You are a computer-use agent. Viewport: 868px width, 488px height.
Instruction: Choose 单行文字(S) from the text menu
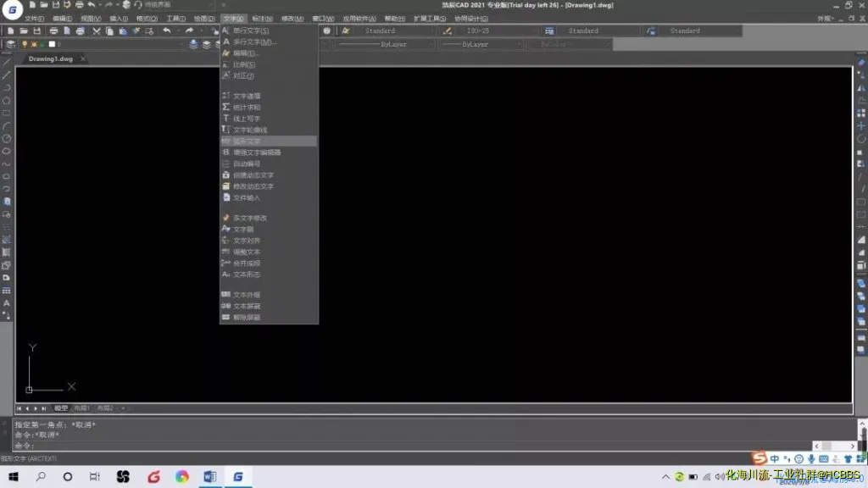[269, 30]
